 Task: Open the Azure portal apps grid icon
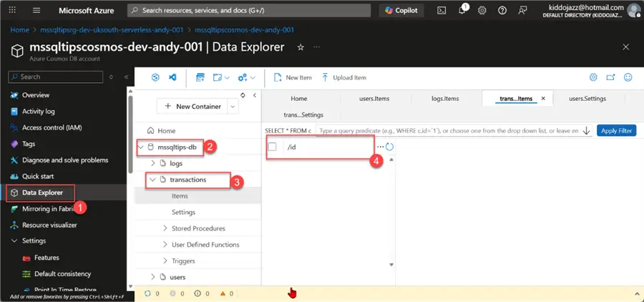(12, 10)
